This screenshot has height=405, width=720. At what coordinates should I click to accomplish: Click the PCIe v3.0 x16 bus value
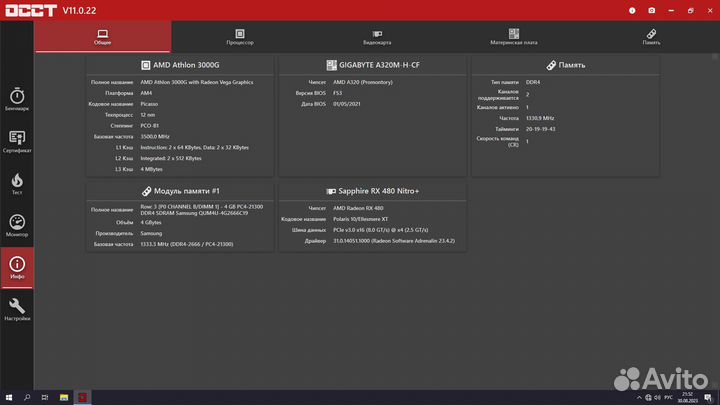tap(381, 230)
